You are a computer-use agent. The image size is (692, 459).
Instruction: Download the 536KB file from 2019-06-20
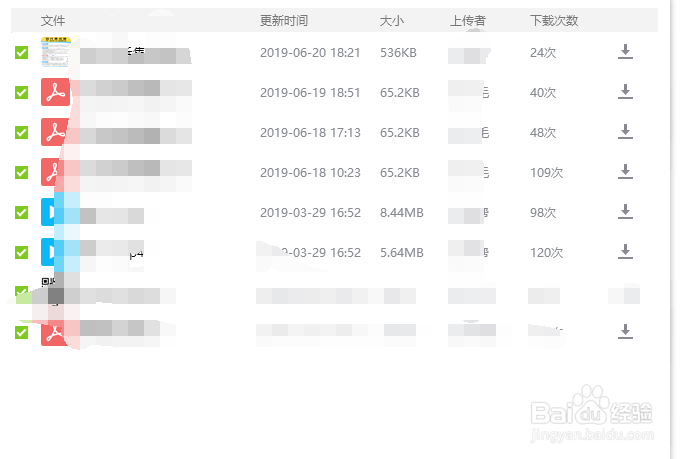coord(625,52)
